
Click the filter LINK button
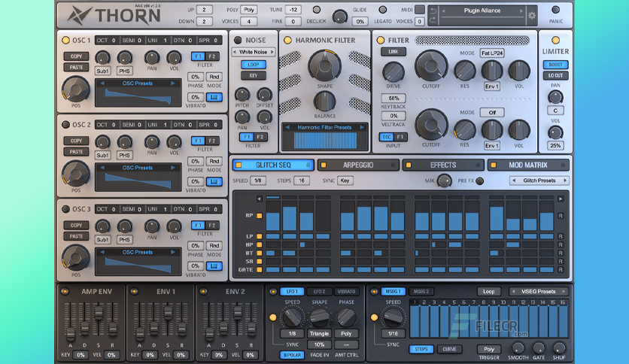pyautogui.click(x=393, y=52)
